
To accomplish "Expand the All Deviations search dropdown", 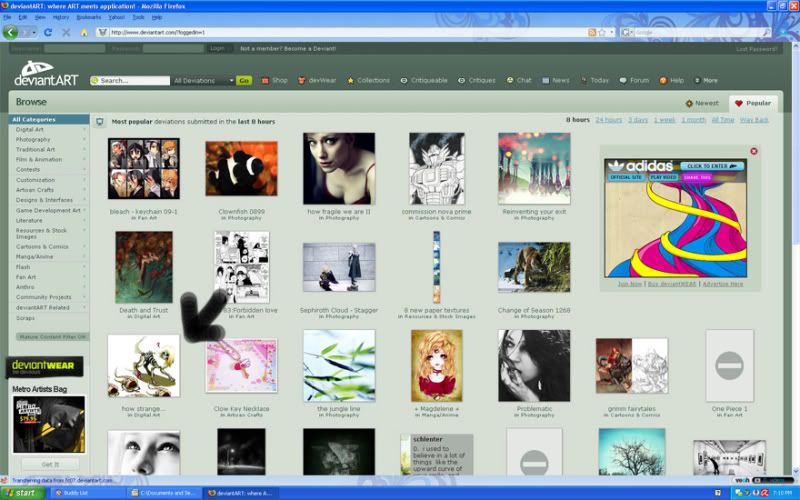I will tap(203, 81).
